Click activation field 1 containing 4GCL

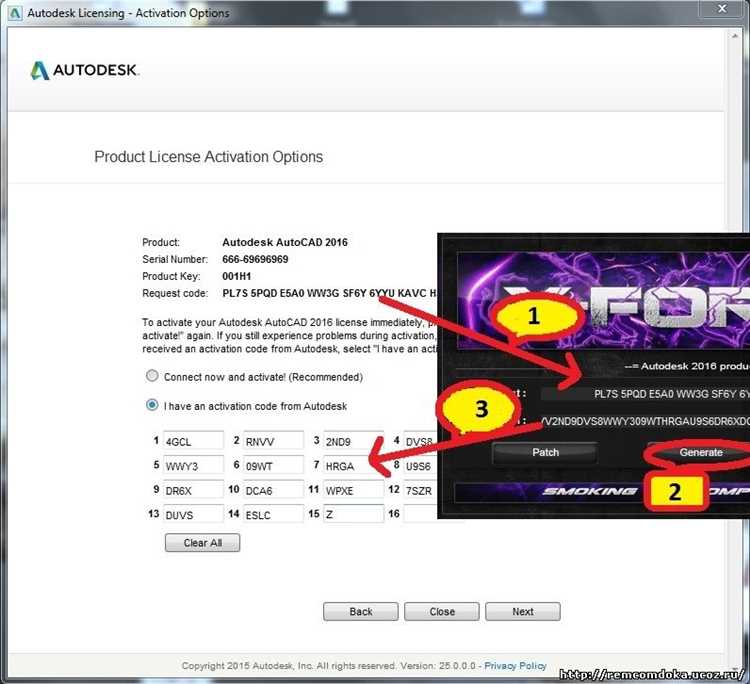click(x=193, y=441)
